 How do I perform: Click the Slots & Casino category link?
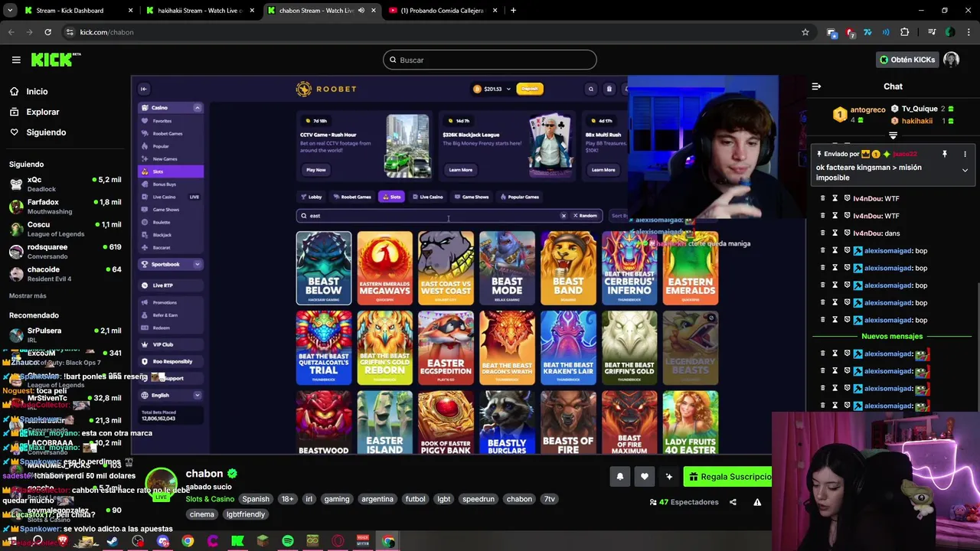210,499
